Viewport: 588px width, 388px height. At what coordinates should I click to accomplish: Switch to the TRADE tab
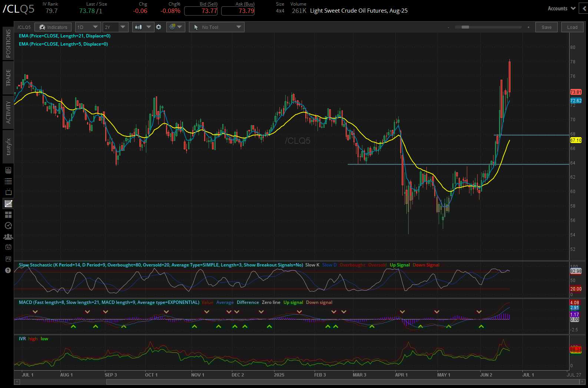(x=8, y=78)
